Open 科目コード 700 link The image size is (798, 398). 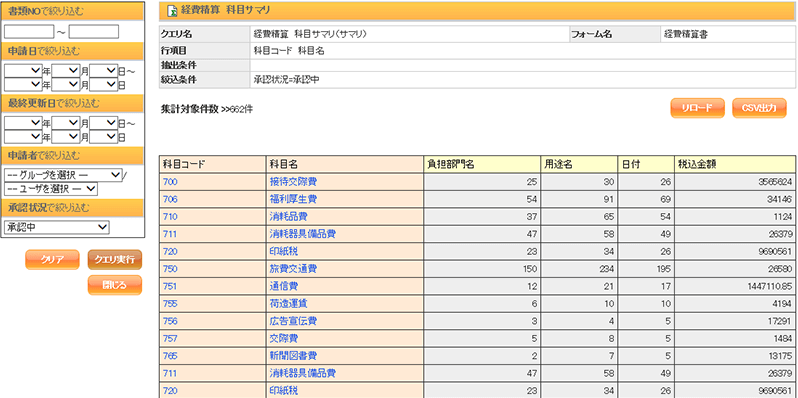click(170, 182)
